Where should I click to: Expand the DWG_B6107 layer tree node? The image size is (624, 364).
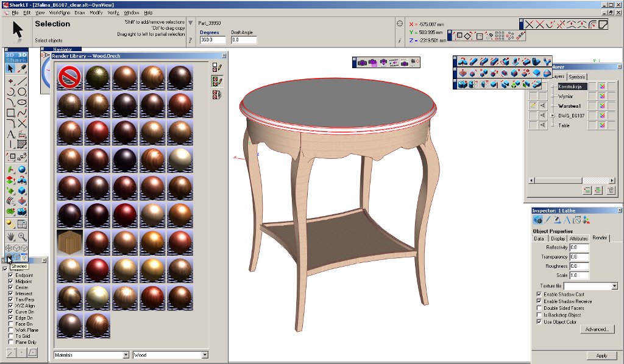click(553, 115)
